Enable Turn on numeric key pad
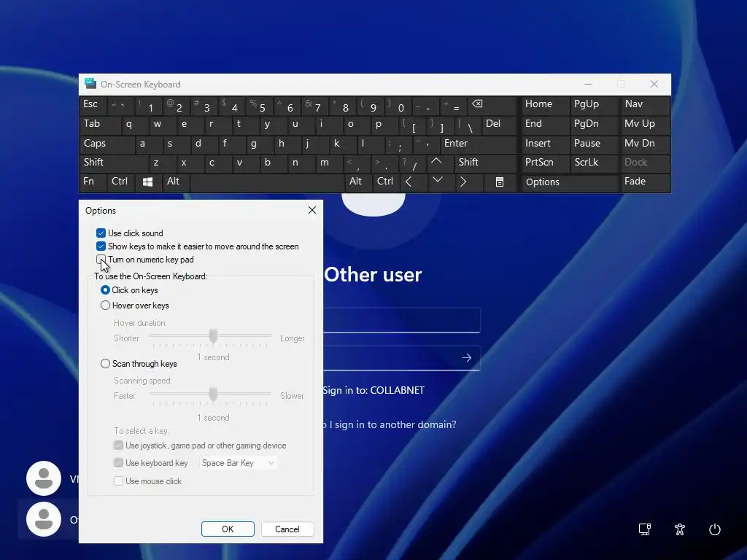747x560 pixels. point(101,260)
